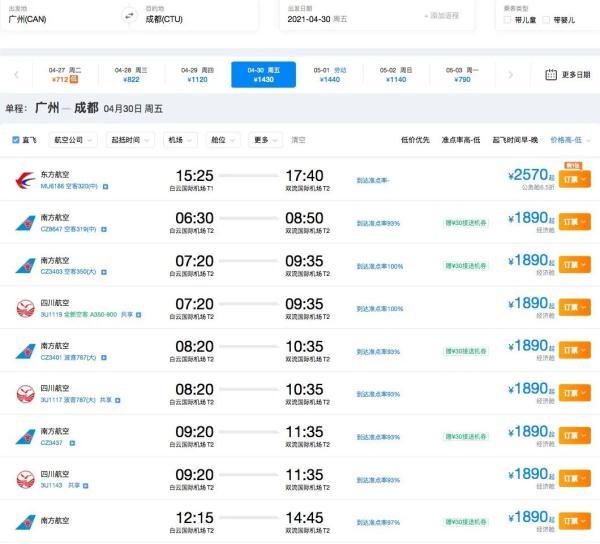Check the 带儿童 passenger option
600x544 pixels.
510,19
